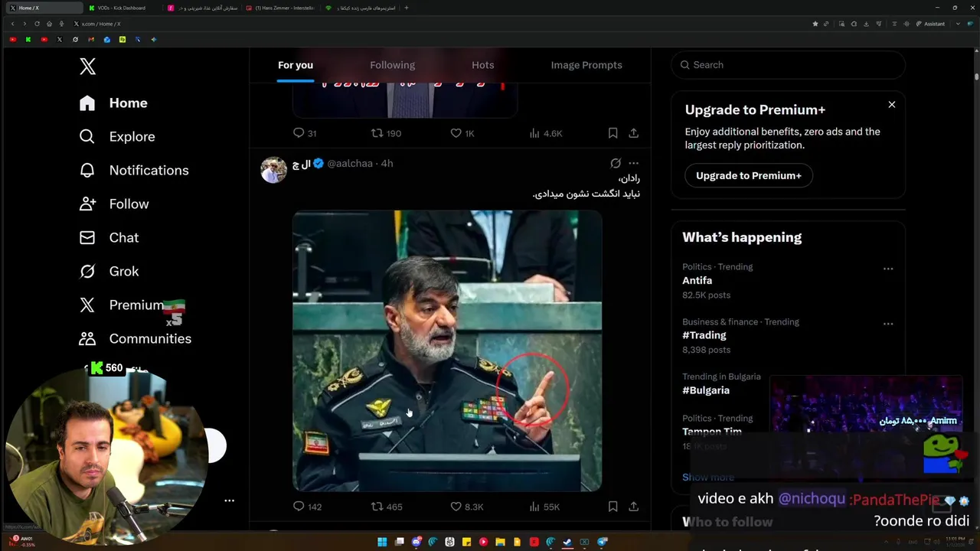The height and width of the screenshot is (551, 980).
Task: Open the @aalchaa handle link
Action: [350, 164]
